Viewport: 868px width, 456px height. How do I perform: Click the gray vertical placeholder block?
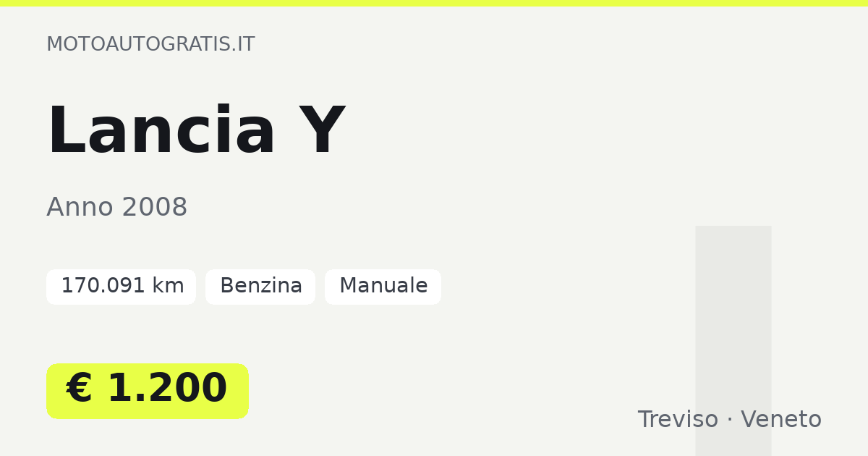(733, 341)
